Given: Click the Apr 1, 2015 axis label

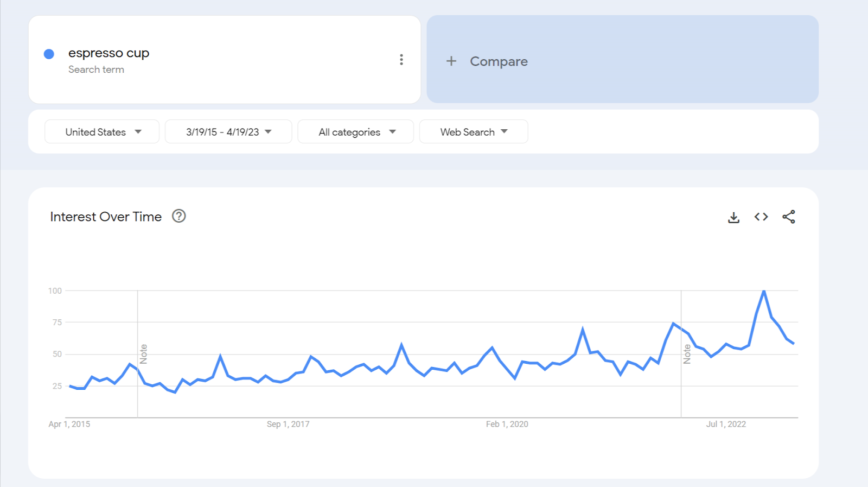Looking at the screenshot, I should (x=69, y=424).
